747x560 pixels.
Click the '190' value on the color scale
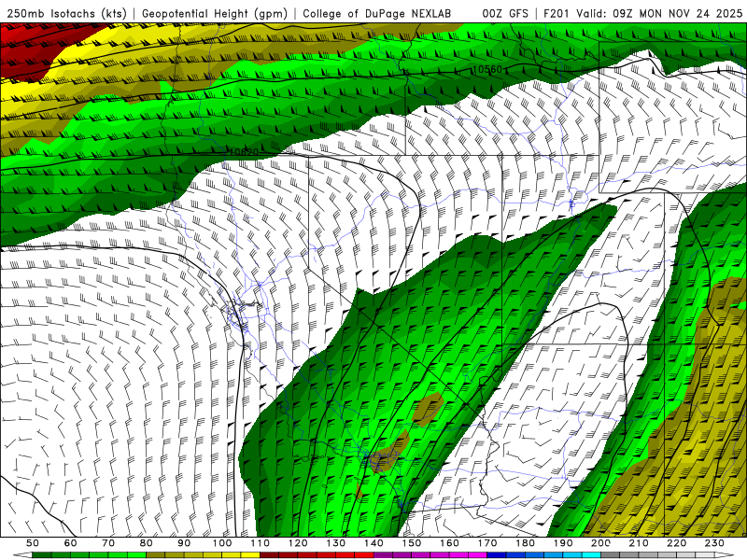(x=563, y=543)
